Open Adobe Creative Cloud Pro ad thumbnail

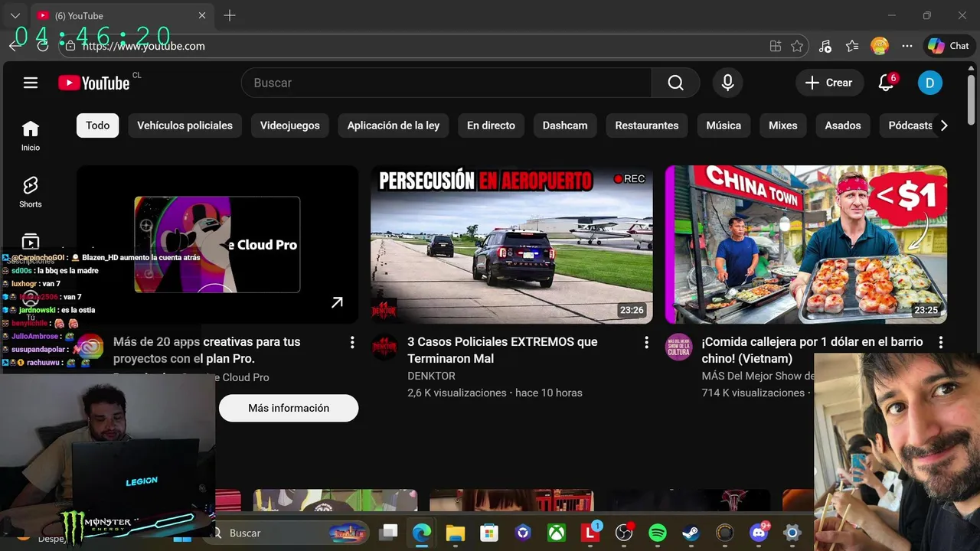217,245
